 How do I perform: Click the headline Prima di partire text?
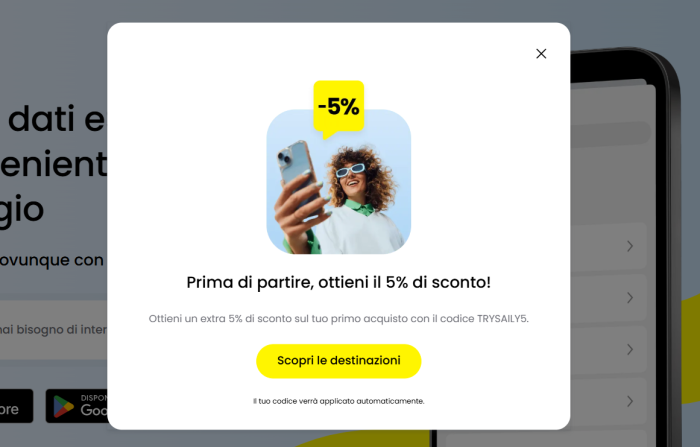338,282
